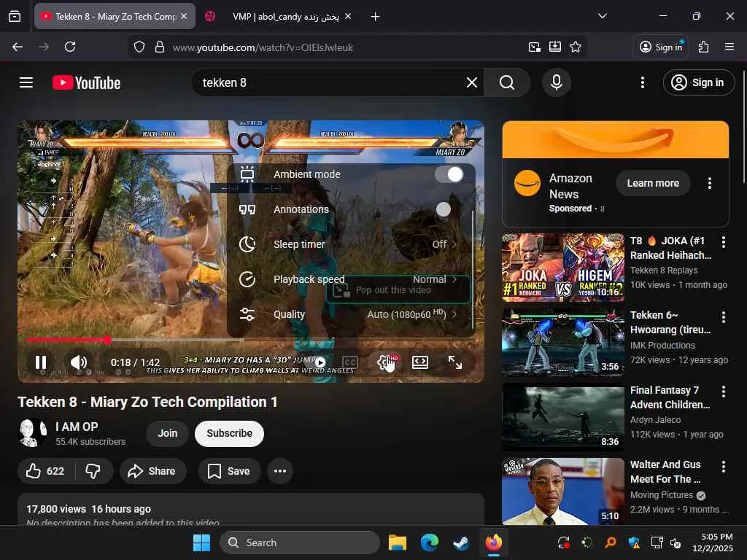This screenshot has height=560, width=747.
Task: Open a new browser tab
Action: click(x=375, y=17)
